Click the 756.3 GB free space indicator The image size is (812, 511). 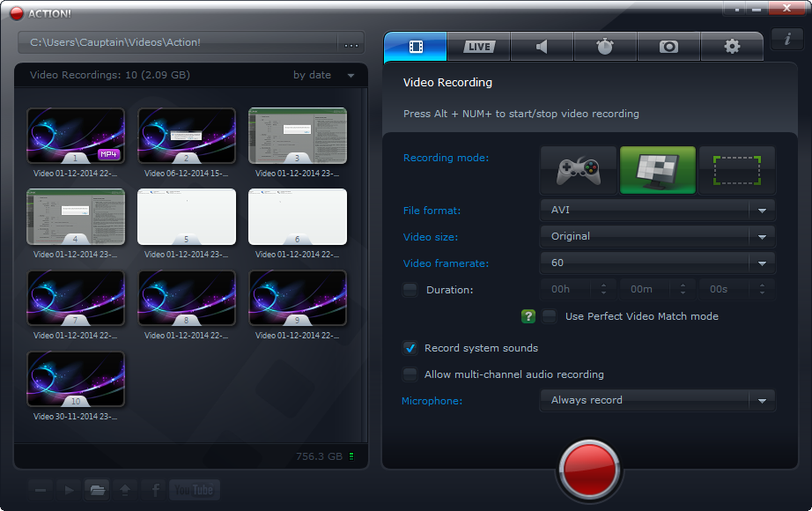[x=319, y=456]
